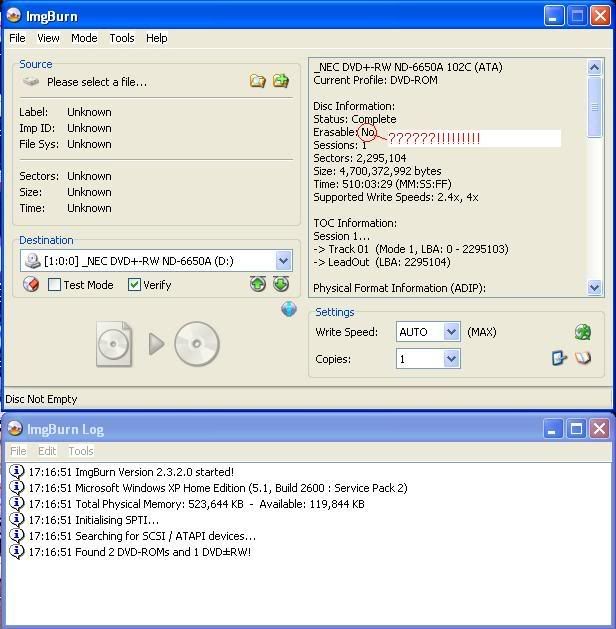This screenshot has height=629, width=616.
Task: Click the grey disc icon beside 'Please select a file'
Action: point(31,82)
